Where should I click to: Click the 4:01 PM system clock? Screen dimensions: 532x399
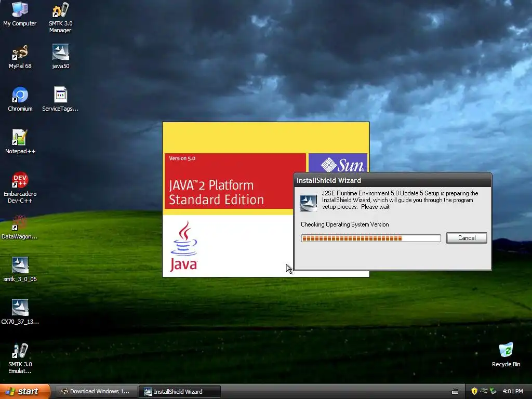[x=513, y=391]
